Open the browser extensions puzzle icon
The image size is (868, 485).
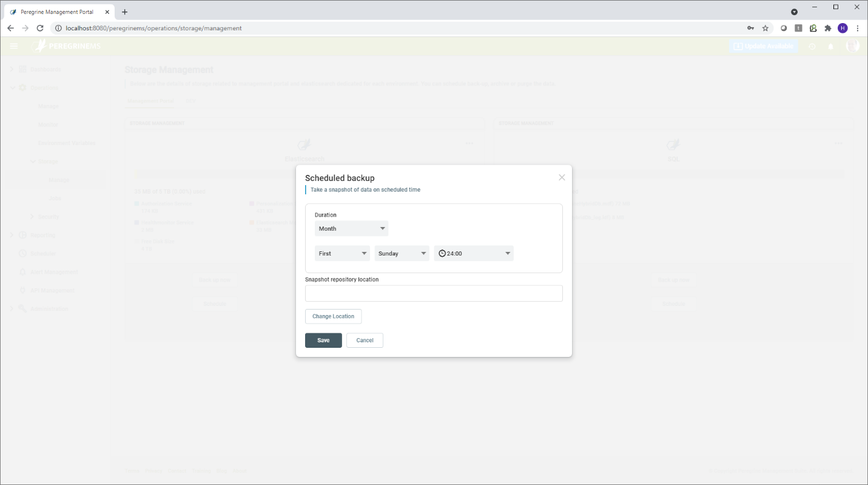click(x=828, y=28)
